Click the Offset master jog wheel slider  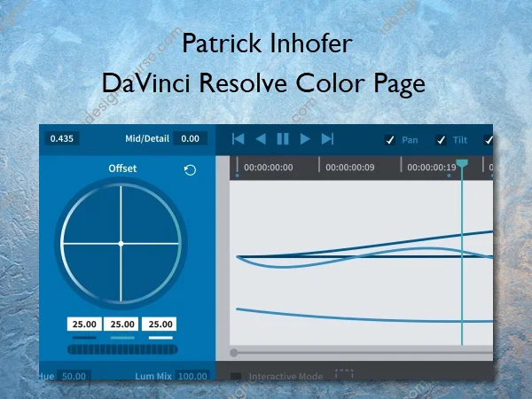[121, 350]
